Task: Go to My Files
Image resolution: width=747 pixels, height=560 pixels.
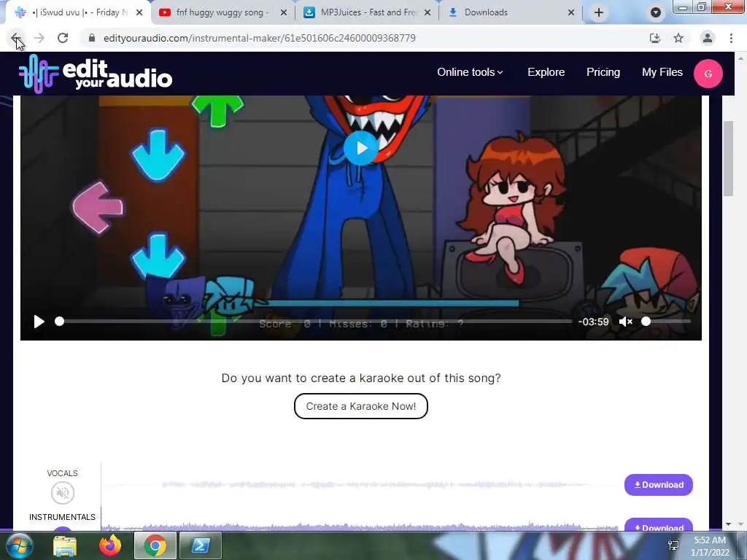Action: tap(662, 72)
